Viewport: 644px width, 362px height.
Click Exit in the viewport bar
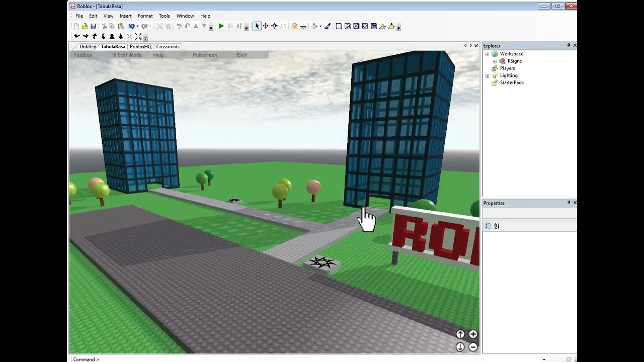click(x=242, y=55)
